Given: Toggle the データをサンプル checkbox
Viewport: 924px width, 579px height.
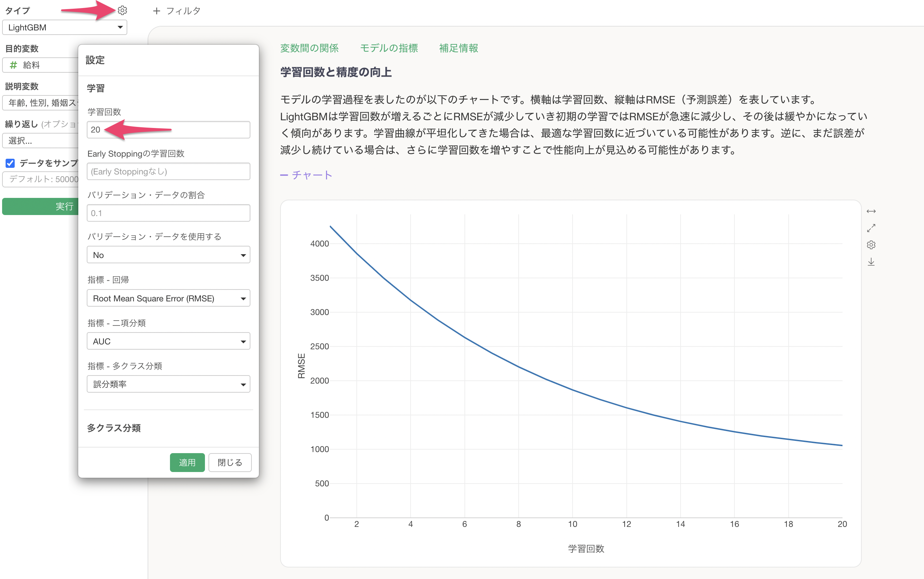Looking at the screenshot, I should pos(10,163).
